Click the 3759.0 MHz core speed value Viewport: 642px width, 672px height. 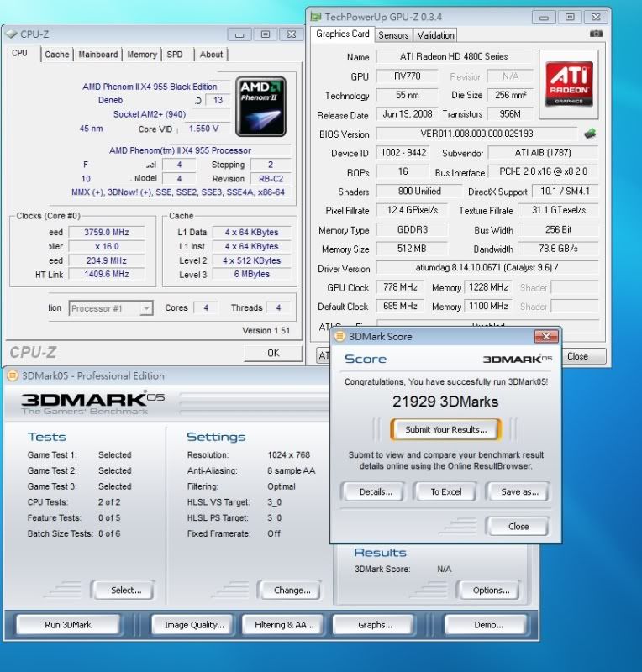point(107,233)
